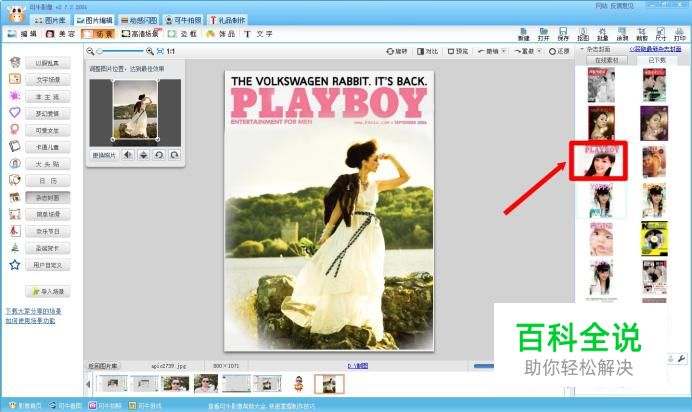
Task: Select the 饰品 accessories toolbar item
Action: click(x=220, y=34)
